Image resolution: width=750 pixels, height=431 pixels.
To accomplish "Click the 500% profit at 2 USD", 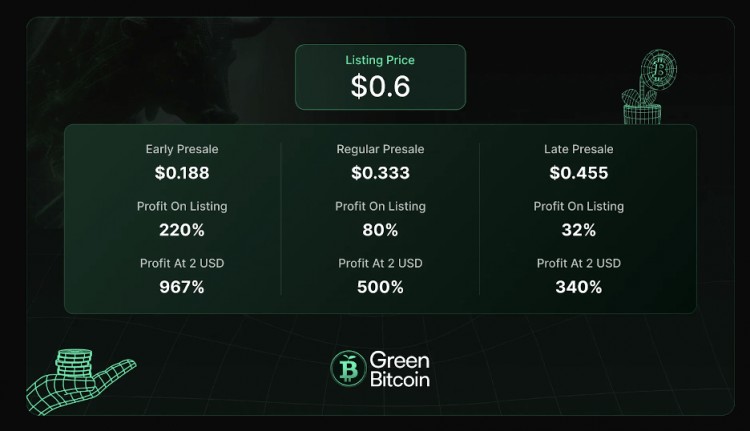I will [380, 287].
